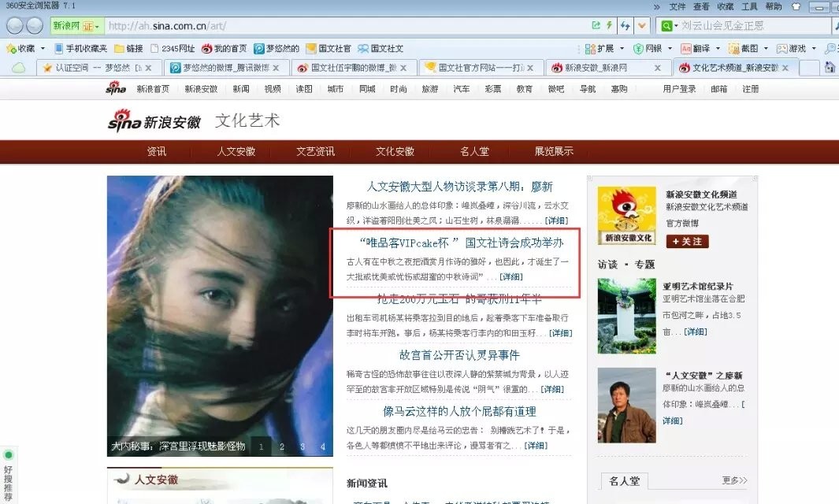Switch to the 梦悠然的微博_腾讯微博 tab
This screenshot has height=504, width=839.
[225, 68]
